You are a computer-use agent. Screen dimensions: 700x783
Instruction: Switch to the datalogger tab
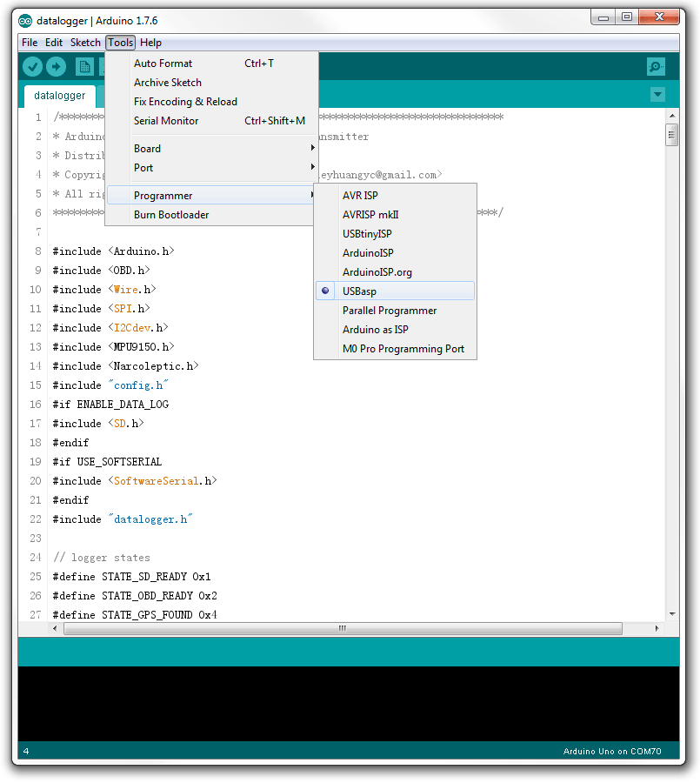click(x=59, y=96)
